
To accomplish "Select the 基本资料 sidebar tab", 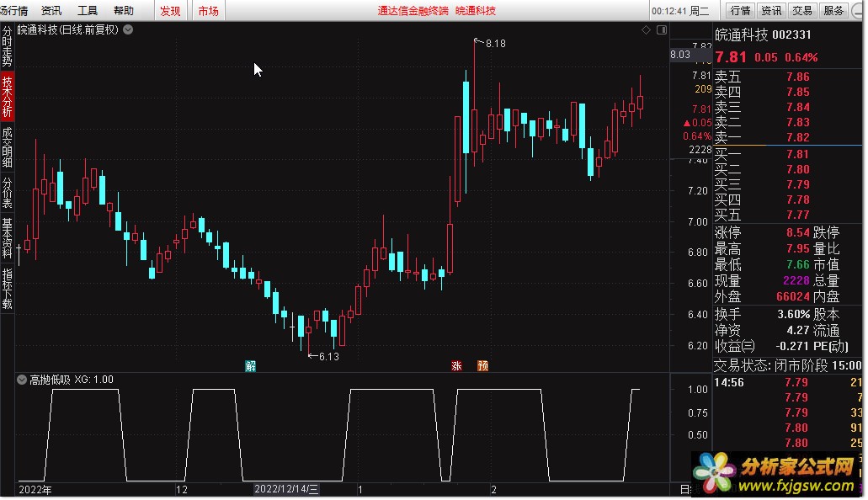I will click(x=8, y=238).
